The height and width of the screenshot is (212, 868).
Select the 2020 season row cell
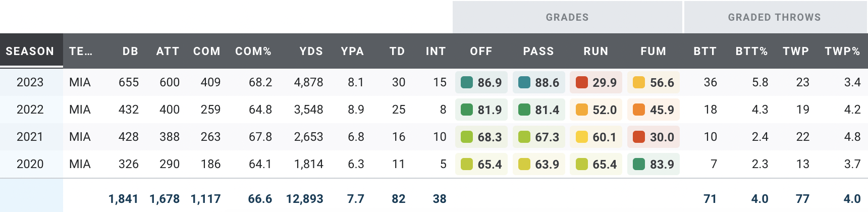30,164
